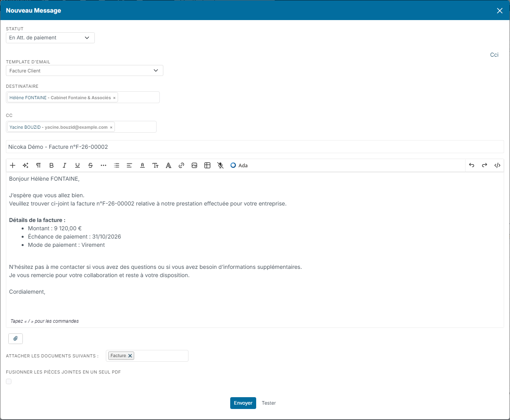Remove the Facture attachment tag
510x420 pixels.
coord(130,355)
